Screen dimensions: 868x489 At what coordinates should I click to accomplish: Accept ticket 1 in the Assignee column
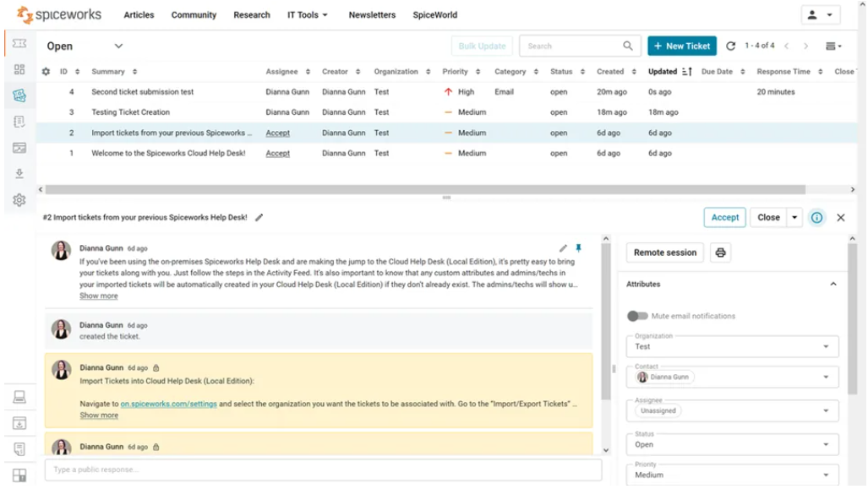[278, 153]
